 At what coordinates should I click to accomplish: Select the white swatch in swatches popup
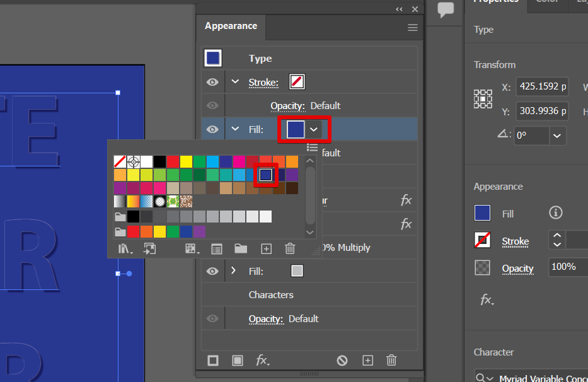point(147,161)
